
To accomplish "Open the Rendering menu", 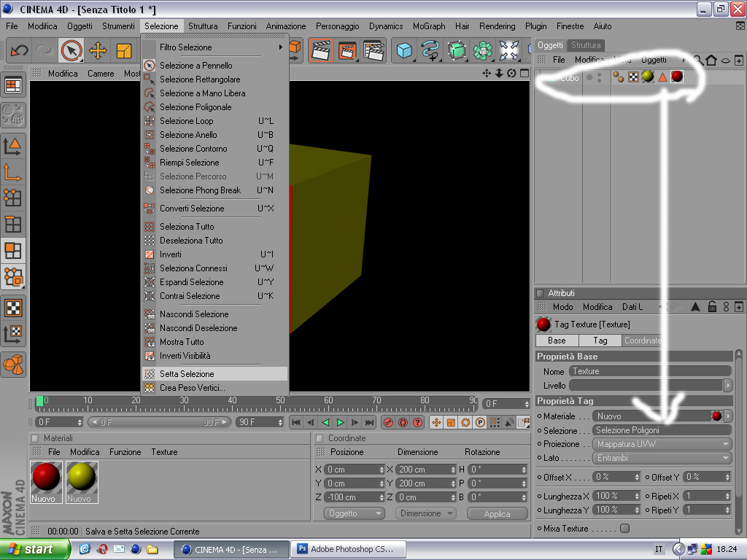I will [497, 26].
